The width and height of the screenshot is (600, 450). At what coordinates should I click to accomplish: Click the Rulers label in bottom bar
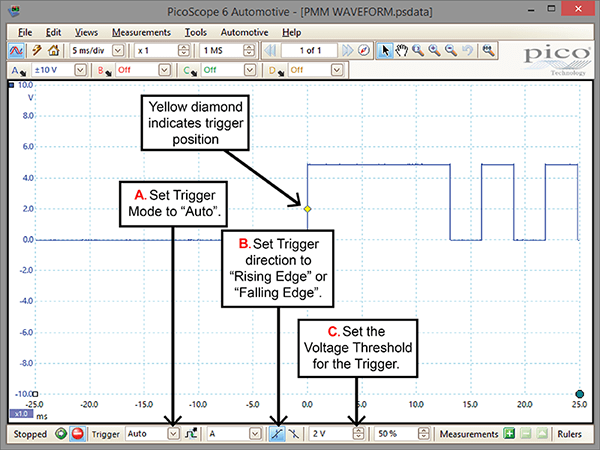[x=569, y=434]
